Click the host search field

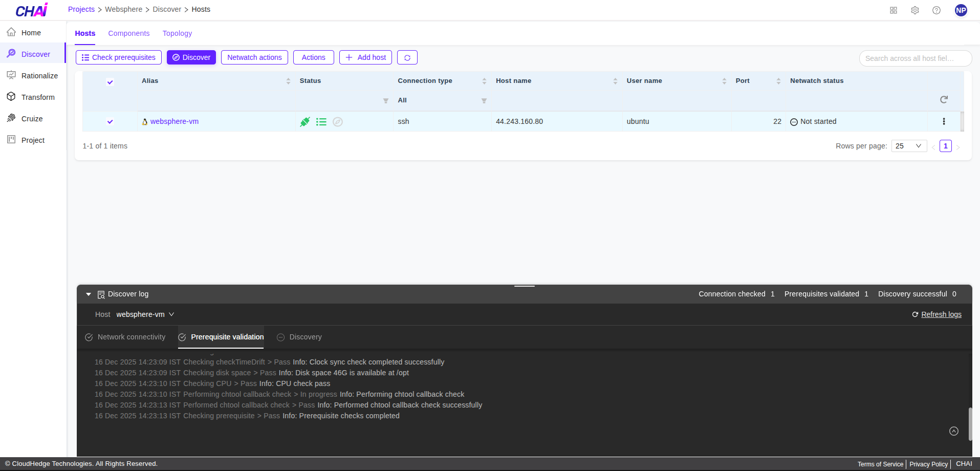click(x=916, y=58)
